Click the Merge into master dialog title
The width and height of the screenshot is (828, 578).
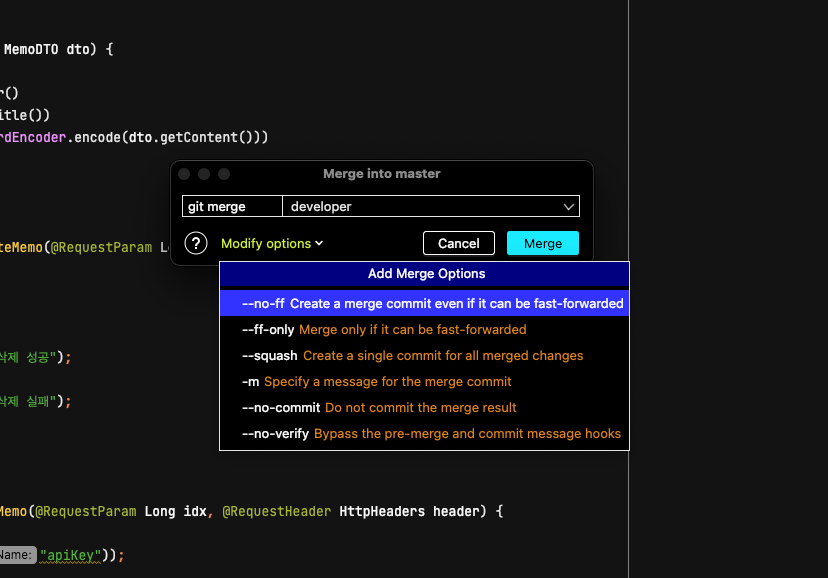click(381, 174)
